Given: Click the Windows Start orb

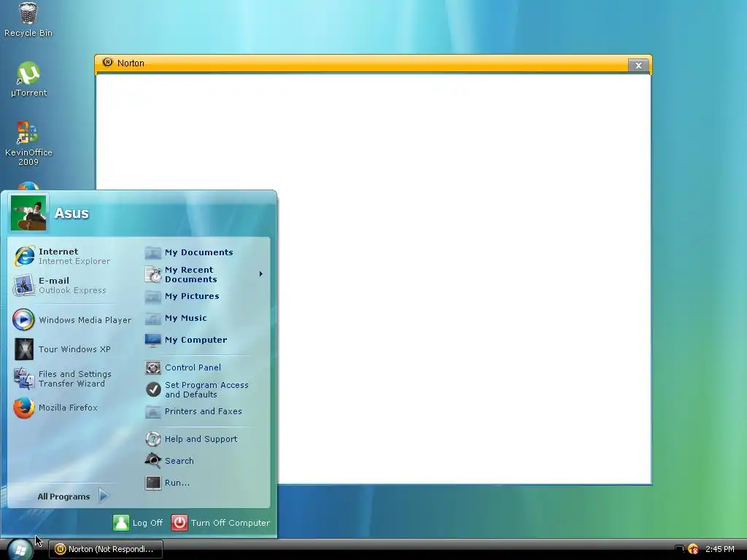Looking at the screenshot, I should (20, 550).
